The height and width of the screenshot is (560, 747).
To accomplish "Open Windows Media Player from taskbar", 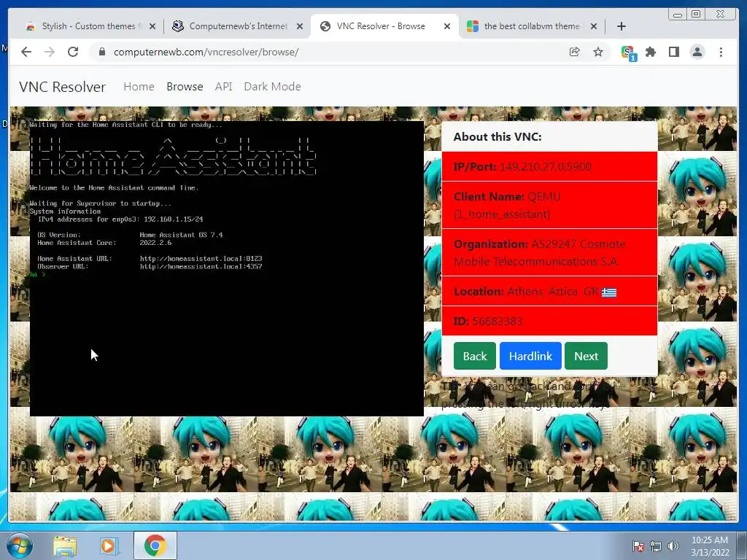I will pyautogui.click(x=108, y=545).
